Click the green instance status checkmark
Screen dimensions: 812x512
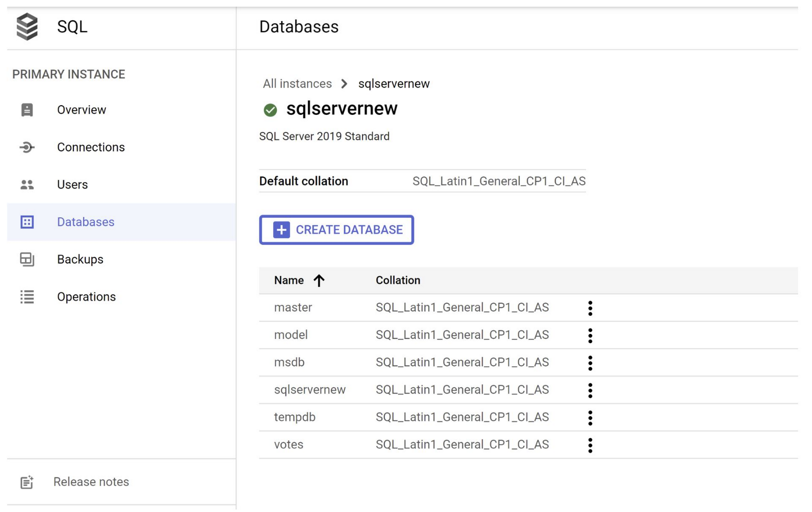[x=270, y=110]
